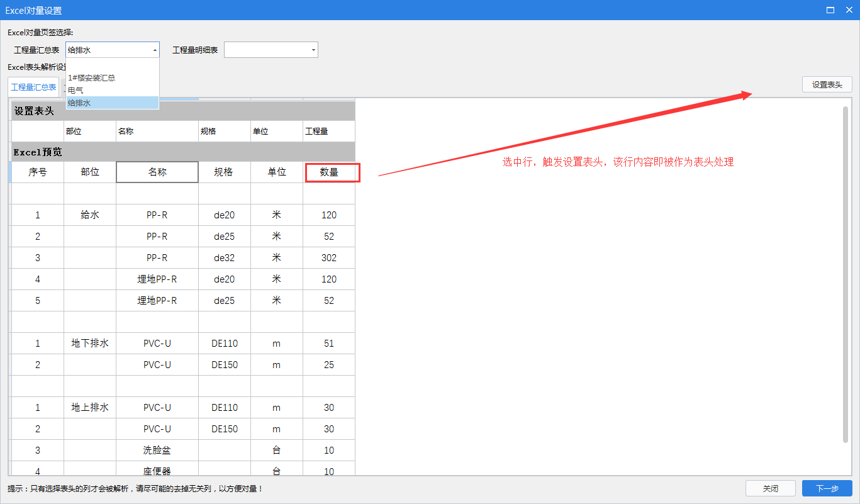Expand the 工程量汇总表 dropdown arrow
The height and width of the screenshot is (504, 860).
coord(155,50)
